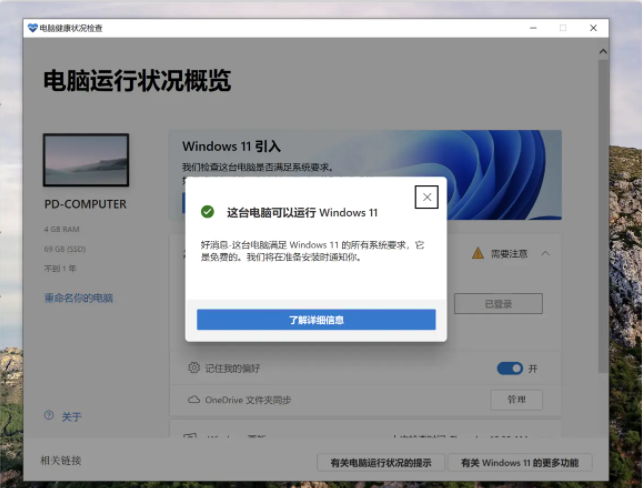Open 重命名你的电脑 link
This screenshot has width=642, height=488.
click(x=79, y=298)
